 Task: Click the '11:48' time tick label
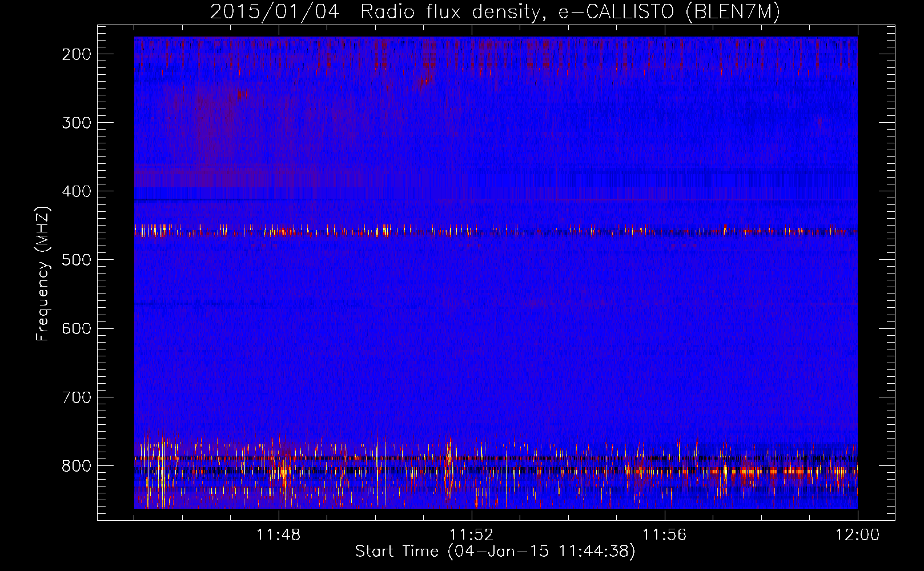pyautogui.click(x=279, y=535)
